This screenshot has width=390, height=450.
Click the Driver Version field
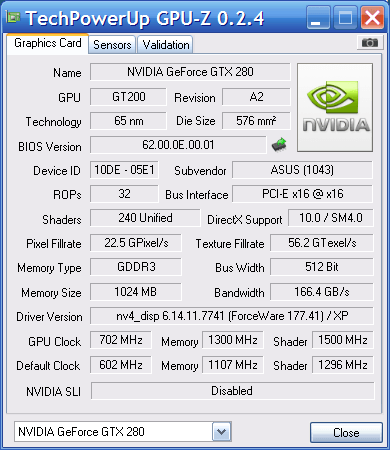pyautogui.click(x=232, y=316)
